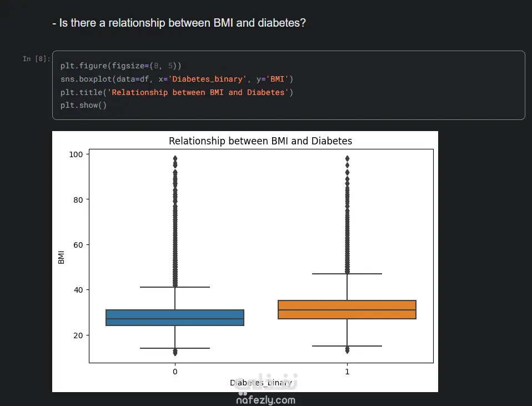Click the chart title Relationship between BMI and Diabetes

[260, 141]
